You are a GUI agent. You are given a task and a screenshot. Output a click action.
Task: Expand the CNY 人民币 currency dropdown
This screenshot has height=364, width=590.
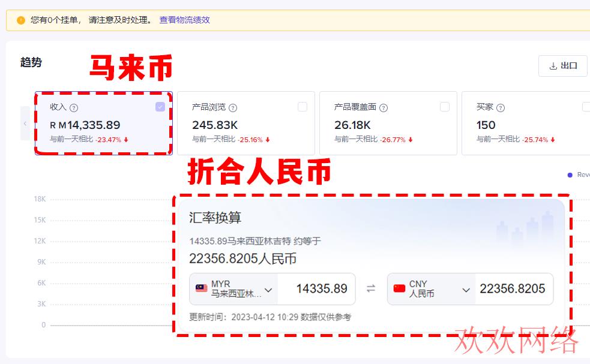pos(466,290)
